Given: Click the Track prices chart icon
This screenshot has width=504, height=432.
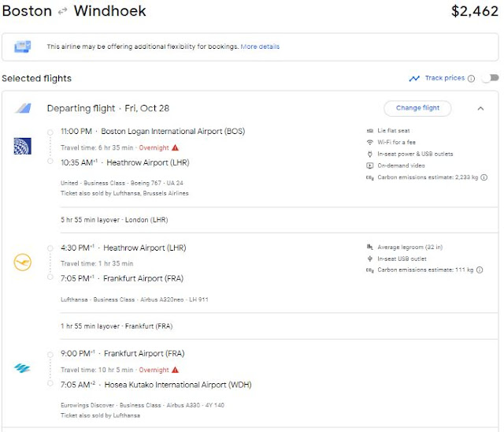Looking at the screenshot, I should pyautogui.click(x=414, y=79).
